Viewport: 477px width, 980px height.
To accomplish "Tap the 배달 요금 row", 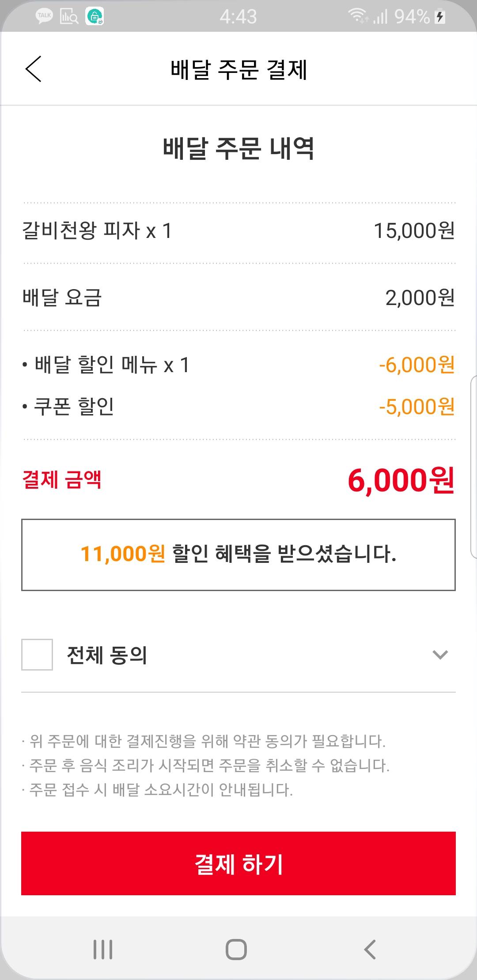I will pos(238,298).
